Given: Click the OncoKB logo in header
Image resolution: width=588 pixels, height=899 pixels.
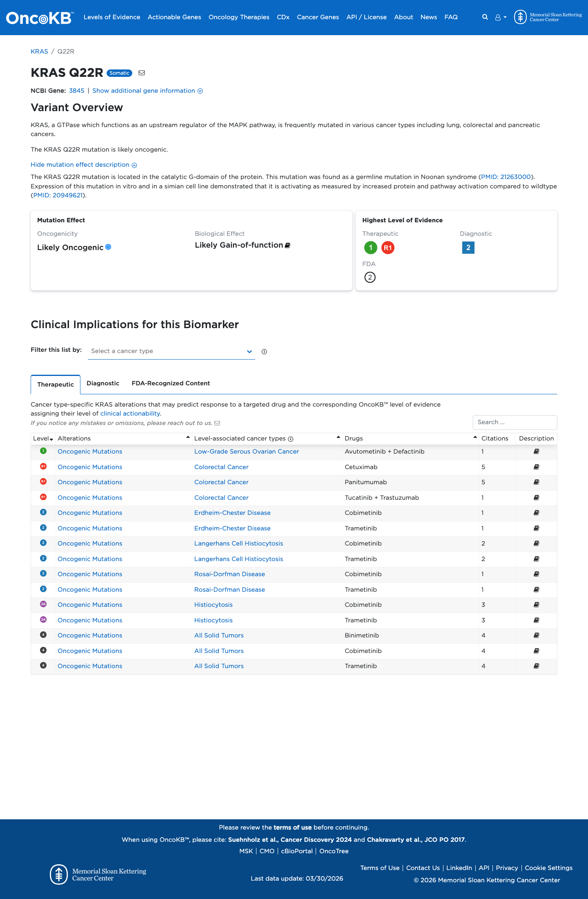Looking at the screenshot, I should tap(40, 18).
